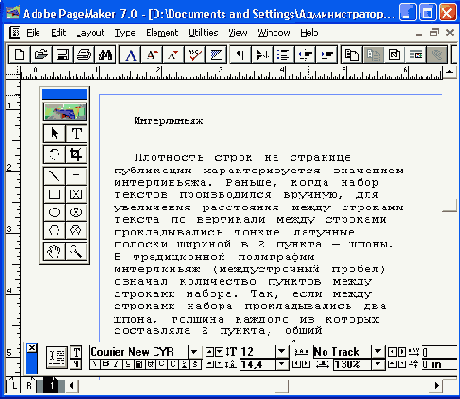
Task: Toggle Subscript in the control palette
Action: [x=196, y=364]
